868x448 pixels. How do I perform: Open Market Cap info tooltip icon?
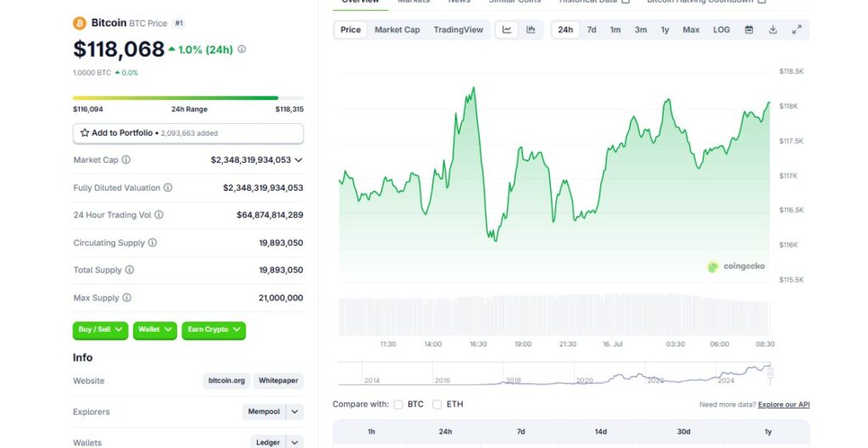[x=126, y=160]
